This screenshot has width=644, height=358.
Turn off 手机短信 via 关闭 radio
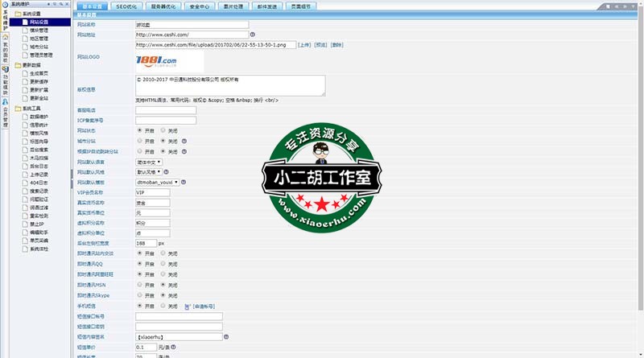163,306
